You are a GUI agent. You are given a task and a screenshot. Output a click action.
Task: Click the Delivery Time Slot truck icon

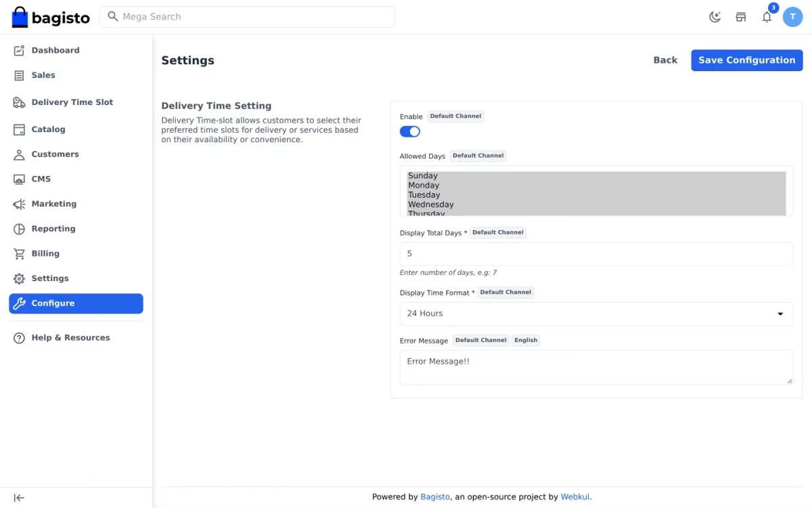[19, 102]
